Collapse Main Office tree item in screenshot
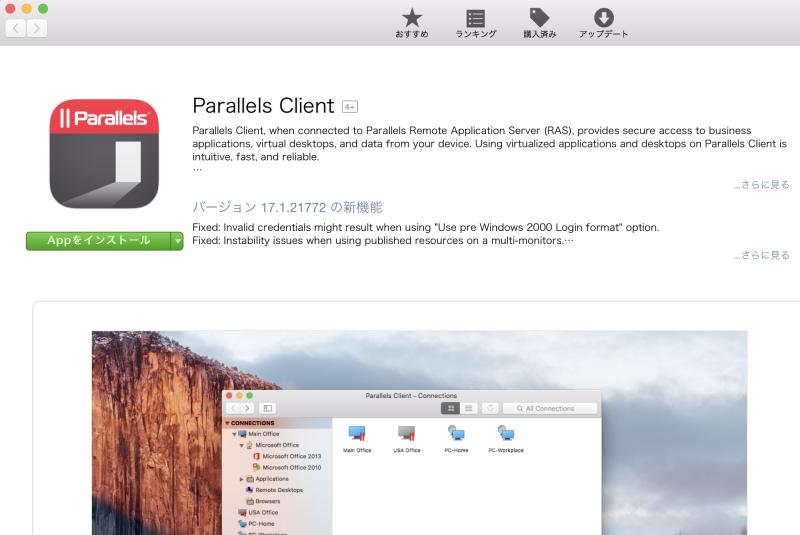The image size is (800, 535). click(234, 435)
